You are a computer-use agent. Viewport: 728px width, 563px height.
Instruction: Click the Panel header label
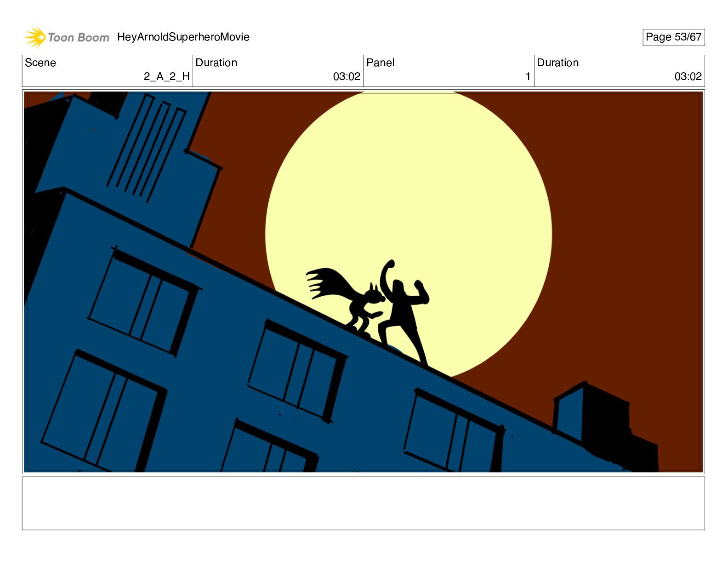point(381,63)
